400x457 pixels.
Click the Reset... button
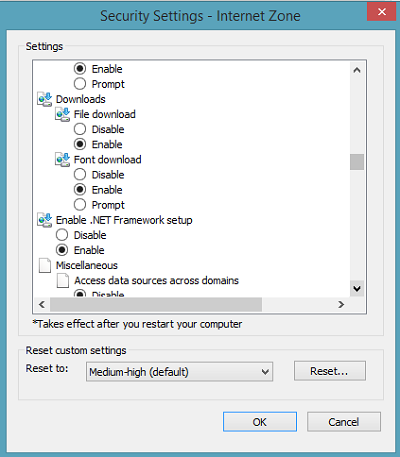point(330,371)
